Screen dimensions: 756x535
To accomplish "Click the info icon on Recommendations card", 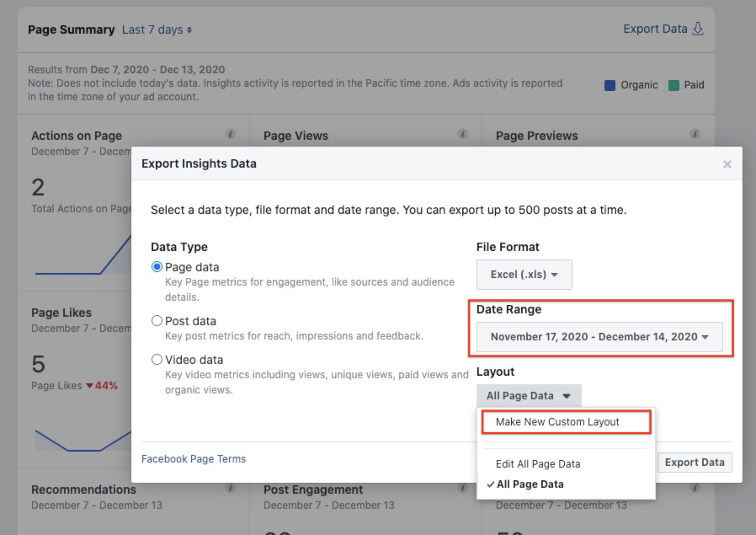I will pos(231,488).
